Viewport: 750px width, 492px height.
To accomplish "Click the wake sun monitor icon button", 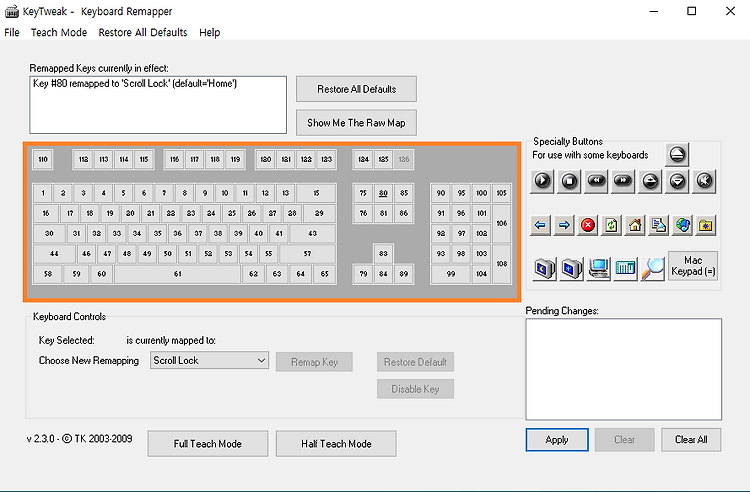I will click(572, 268).
